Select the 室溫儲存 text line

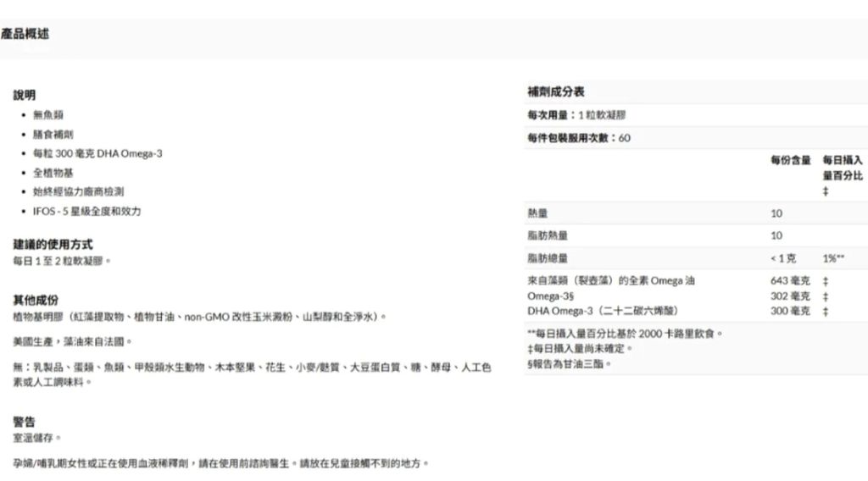(x=36, y=439)
